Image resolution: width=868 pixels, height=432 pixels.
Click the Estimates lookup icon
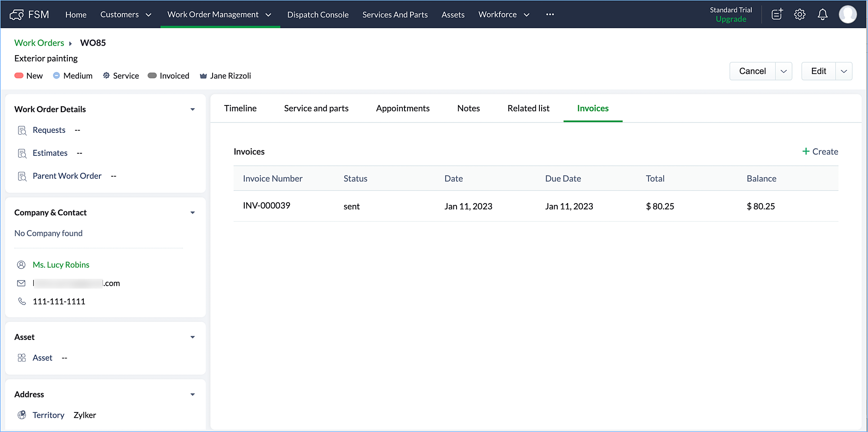click(22, 153)
